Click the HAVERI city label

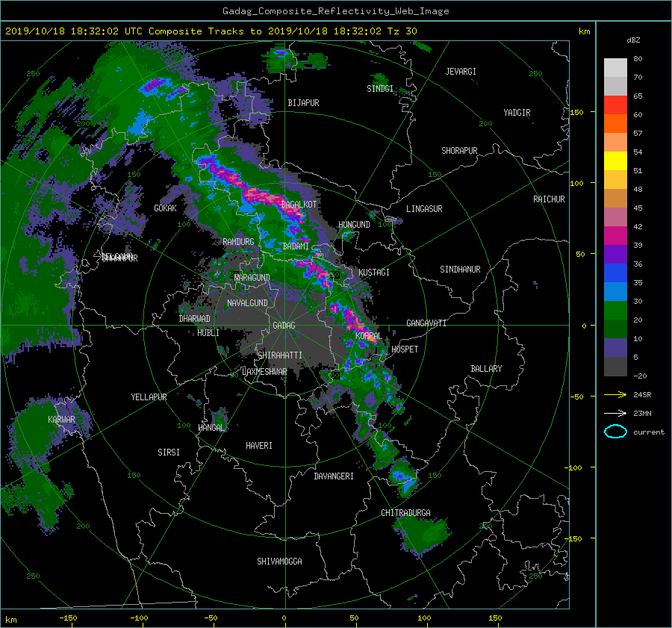(259, 446)
